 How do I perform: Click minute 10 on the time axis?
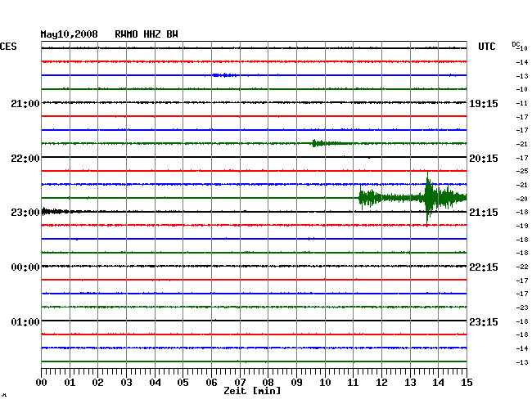(325, 383)
